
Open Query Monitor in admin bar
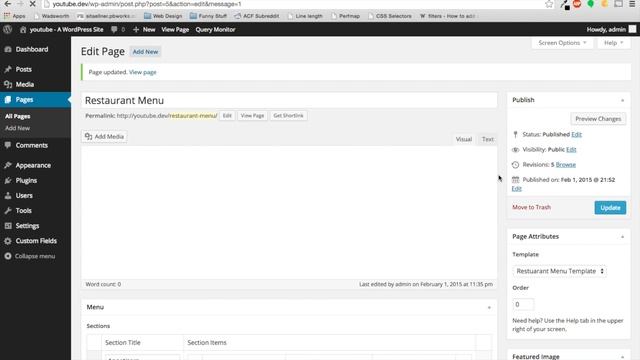215,29
